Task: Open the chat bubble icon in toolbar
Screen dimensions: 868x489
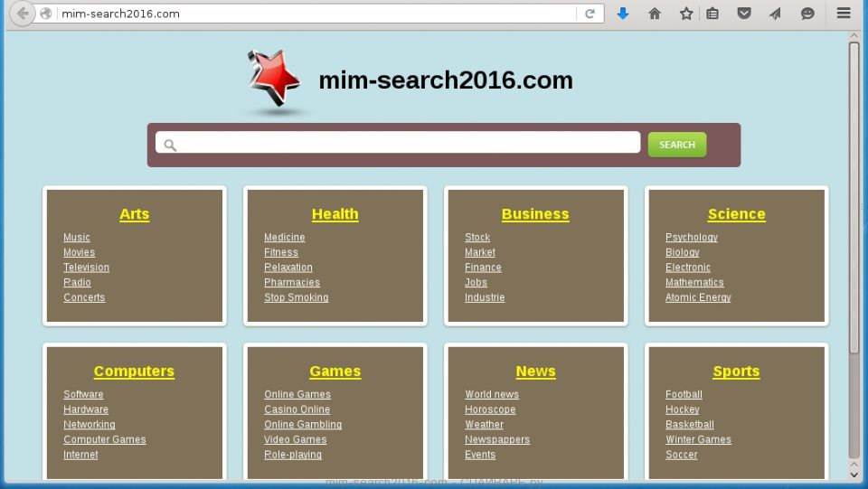Action: [807, 14]
